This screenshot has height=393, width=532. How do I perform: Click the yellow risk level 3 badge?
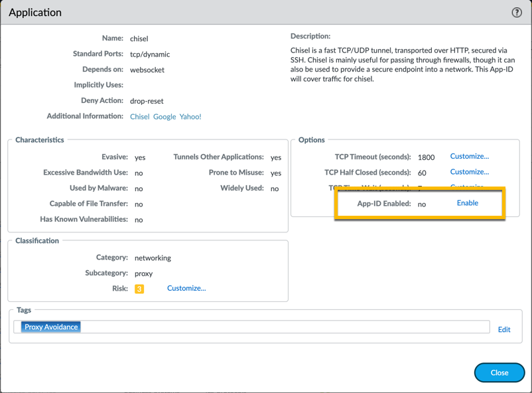139,289
